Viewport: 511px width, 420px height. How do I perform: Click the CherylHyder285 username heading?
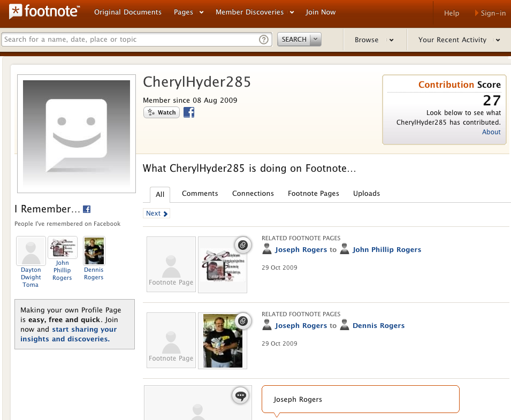tap(197, 82)
